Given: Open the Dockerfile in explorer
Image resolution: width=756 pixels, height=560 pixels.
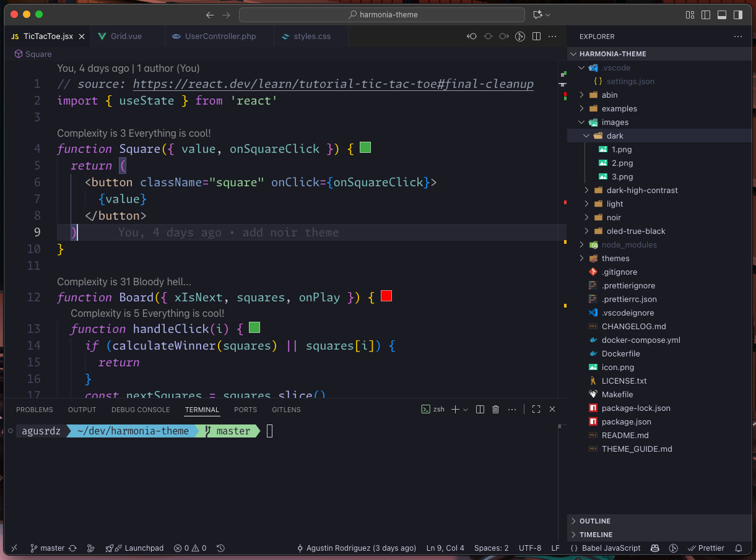Looking at the screenshot, I should 659,353.
